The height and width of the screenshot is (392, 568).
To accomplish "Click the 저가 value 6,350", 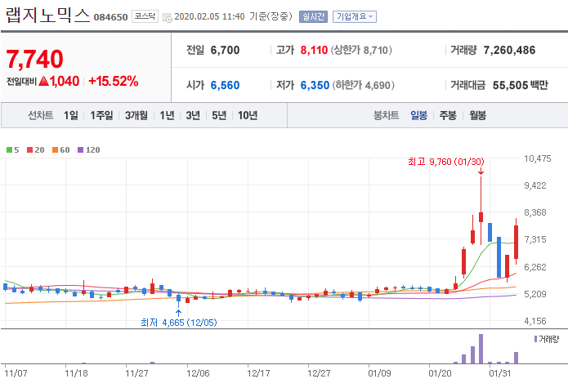I will pos(315,85).
